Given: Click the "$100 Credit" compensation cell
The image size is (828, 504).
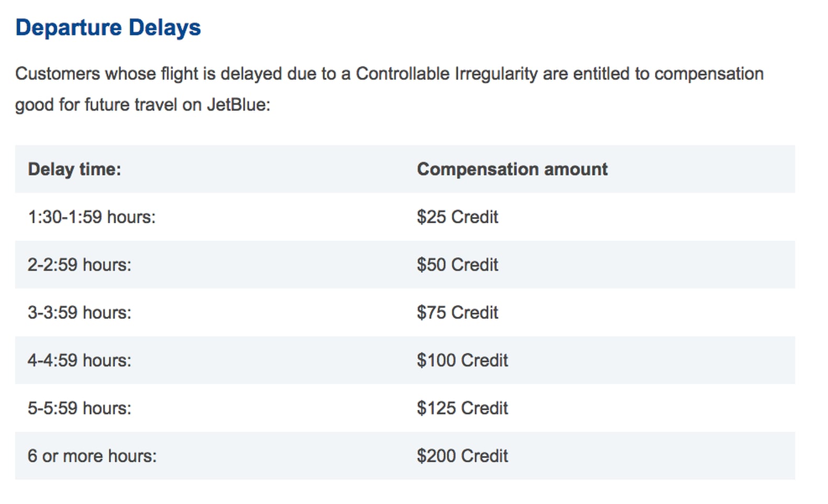Looking at the screenshot, I should (462, 360).
